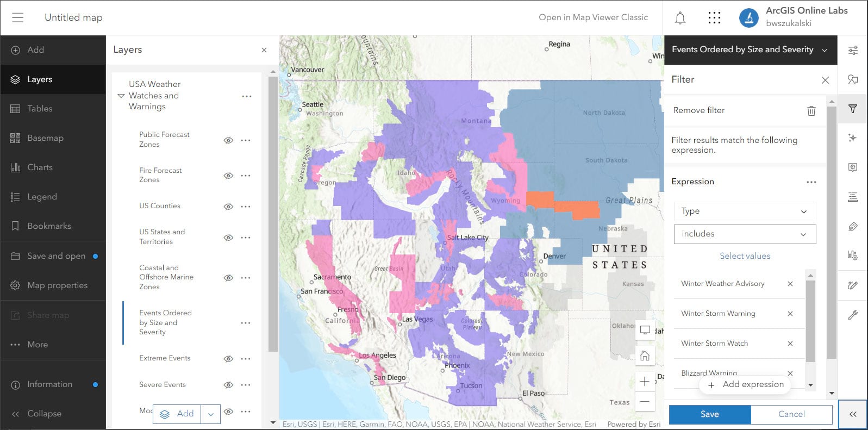Open Save and open menu
This screenshot has width=868, height=430.
53,256
